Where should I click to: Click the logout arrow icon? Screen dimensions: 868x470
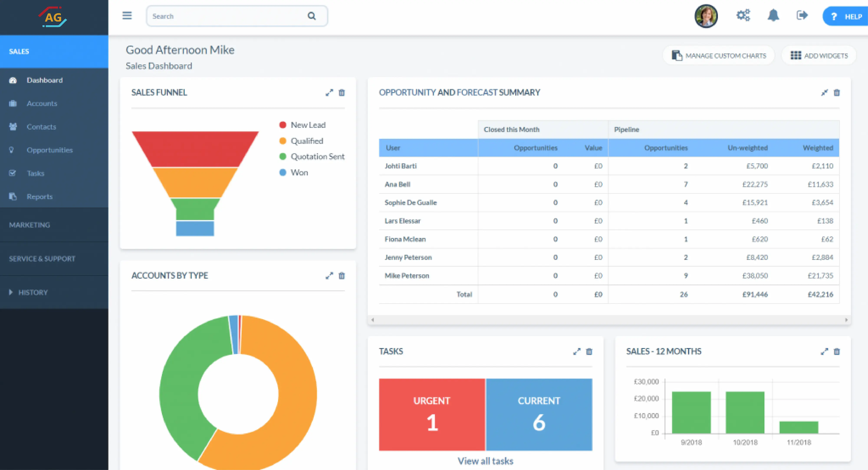coord(802,15)
